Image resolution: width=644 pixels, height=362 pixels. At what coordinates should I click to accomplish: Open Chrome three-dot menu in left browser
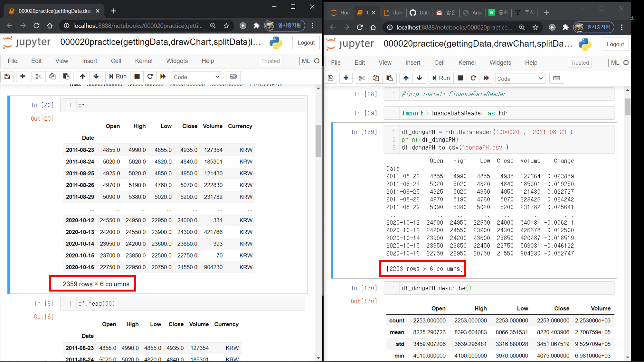313,26
